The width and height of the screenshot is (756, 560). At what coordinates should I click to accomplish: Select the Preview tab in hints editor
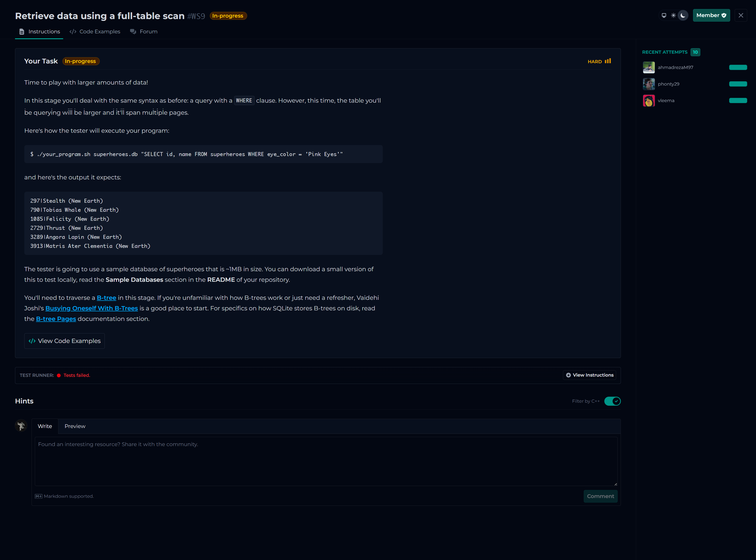75,426
